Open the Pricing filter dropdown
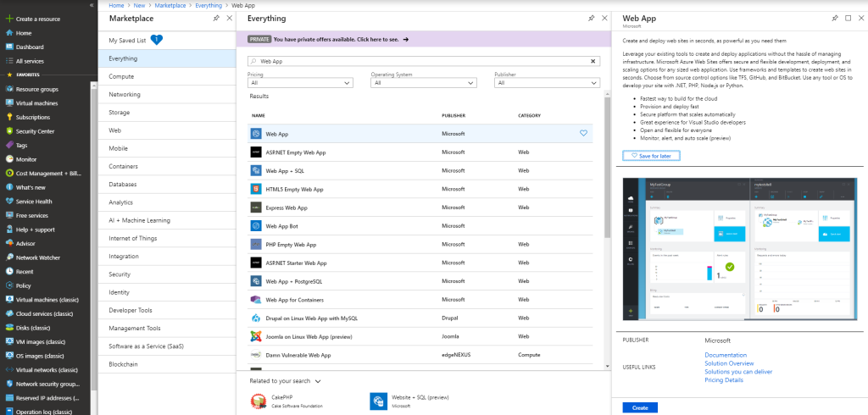The image size is (868, 415). pos(301,83)
